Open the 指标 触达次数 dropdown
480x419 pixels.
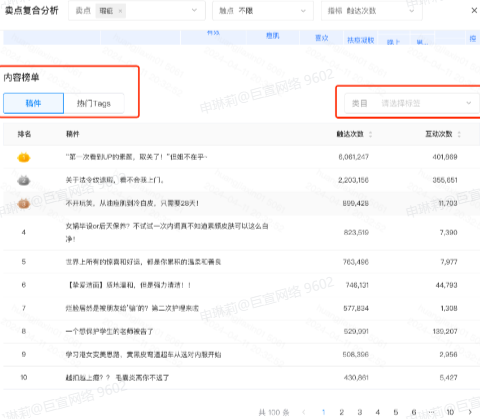tap(372, 11)
